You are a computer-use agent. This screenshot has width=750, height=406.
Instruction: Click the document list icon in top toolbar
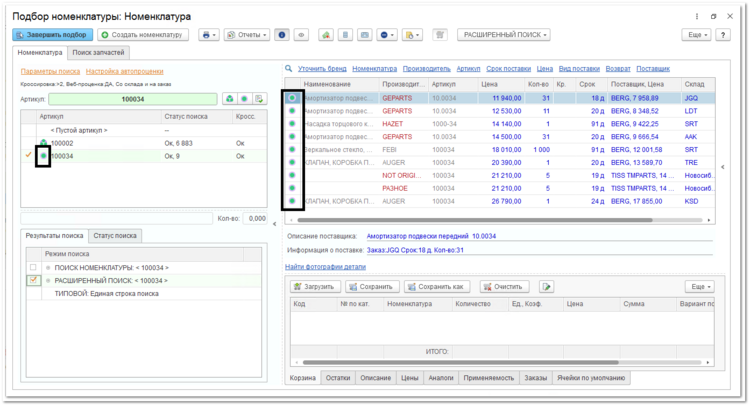pyautogui.click(x=345, y=35)
